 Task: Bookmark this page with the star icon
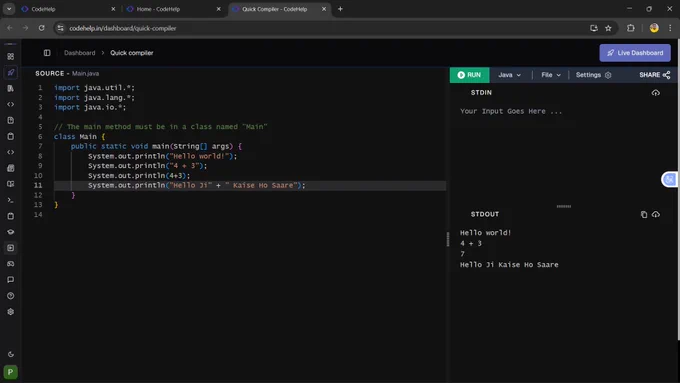608,28
